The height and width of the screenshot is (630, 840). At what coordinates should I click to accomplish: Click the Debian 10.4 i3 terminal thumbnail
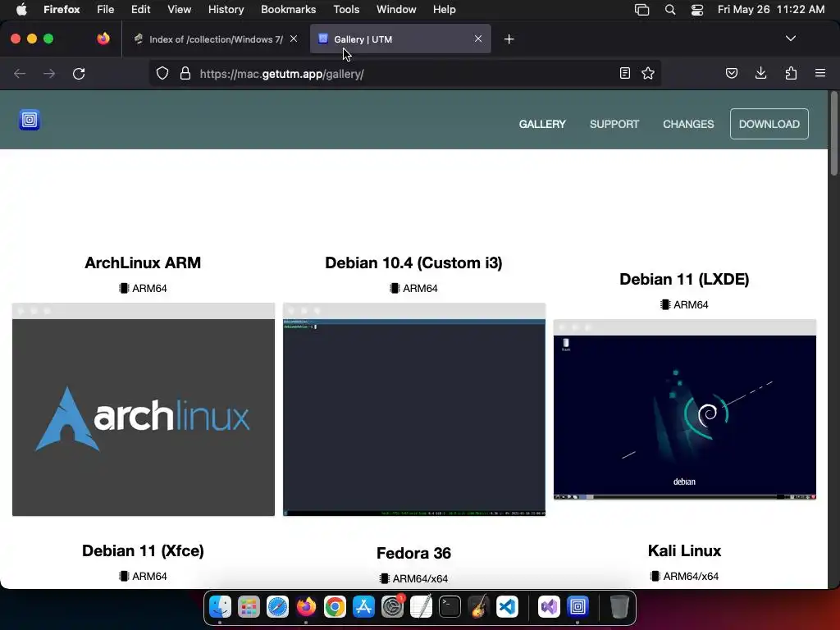[414, 409]
